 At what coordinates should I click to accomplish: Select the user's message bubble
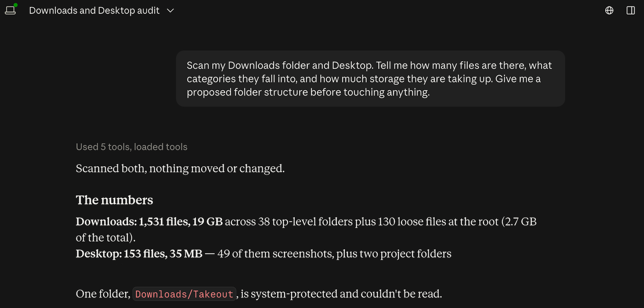click(x=371, y=78)
